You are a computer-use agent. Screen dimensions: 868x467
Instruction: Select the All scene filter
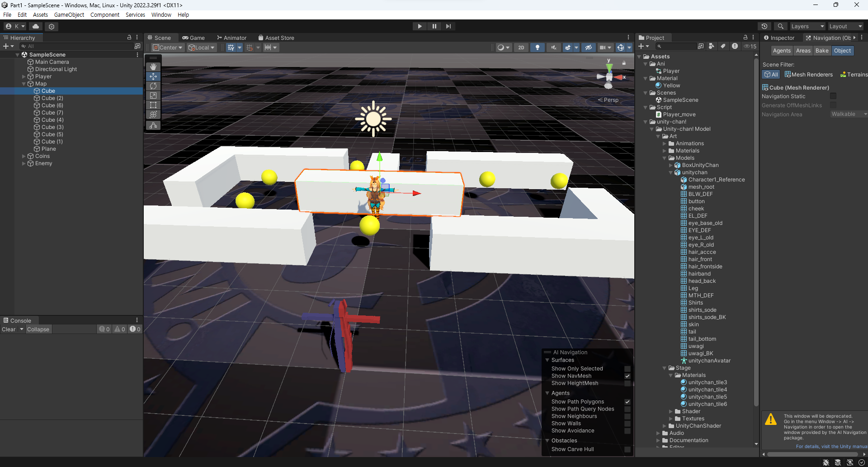[x=771, y=75]
